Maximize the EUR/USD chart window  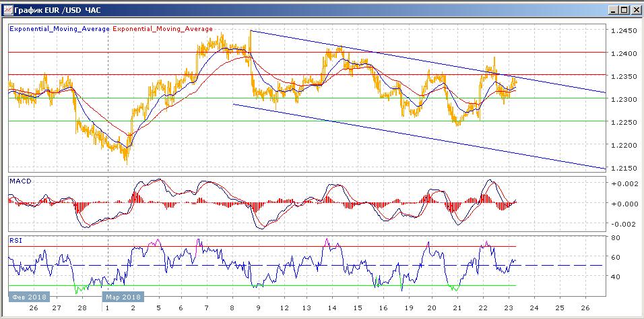[624, 10]
